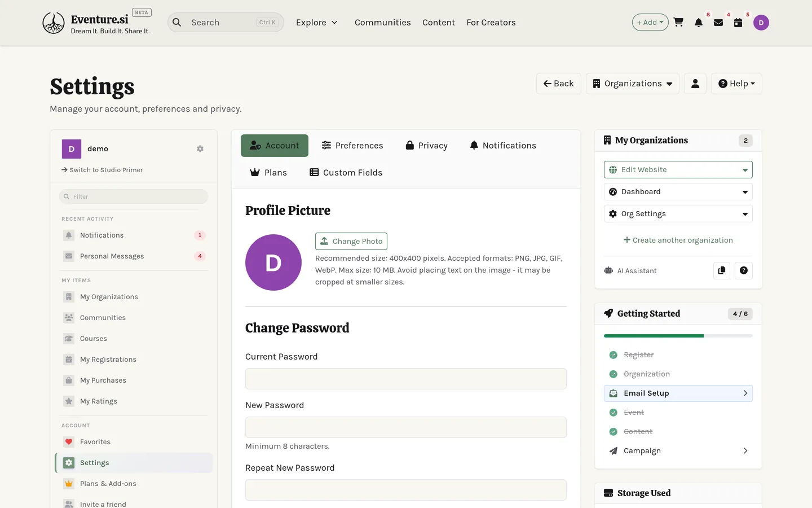Switch to the Custom Fields tab

(346, 173)
